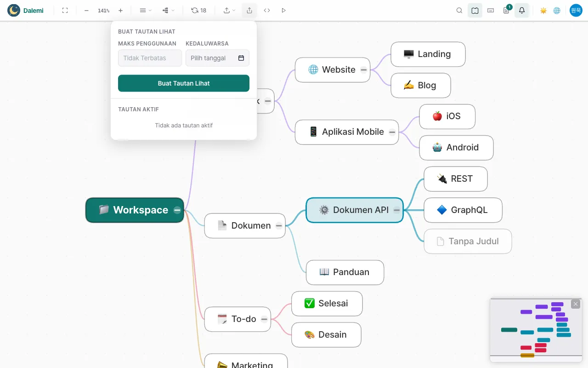Select the Panduan node

(345, 272)
